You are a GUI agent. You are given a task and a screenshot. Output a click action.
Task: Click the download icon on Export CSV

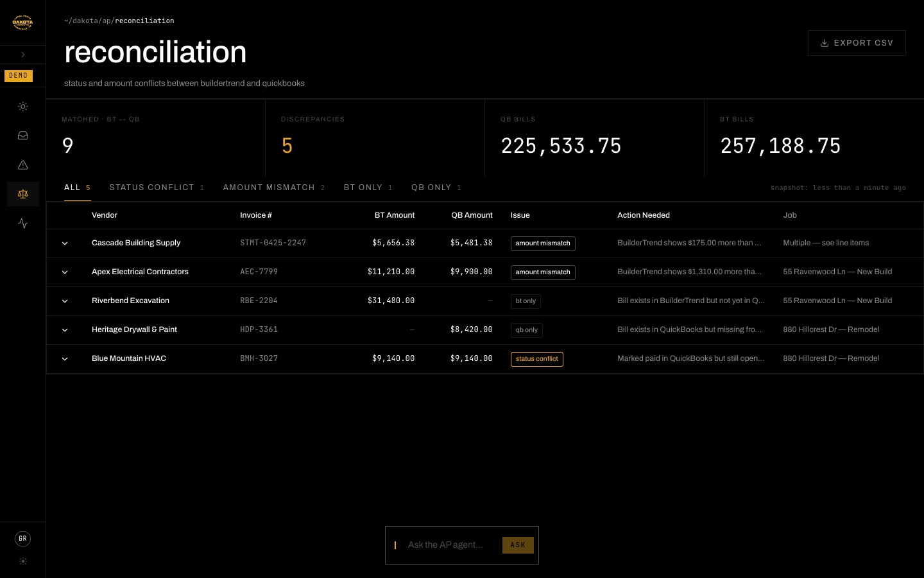tap(825, 43)
